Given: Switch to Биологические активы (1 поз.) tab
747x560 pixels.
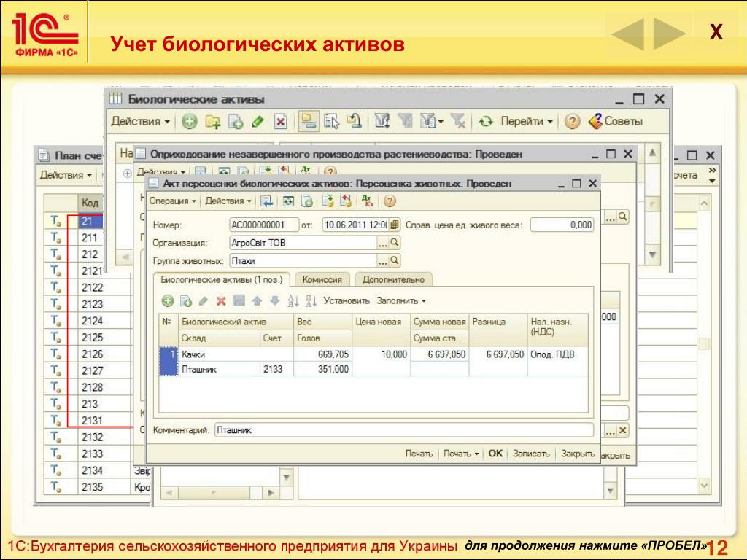Looking at the screenshot, I should (222, 279).
